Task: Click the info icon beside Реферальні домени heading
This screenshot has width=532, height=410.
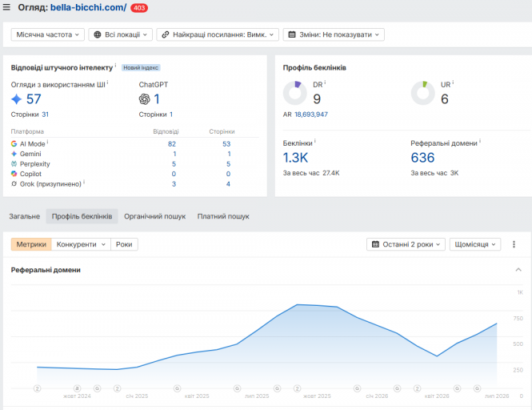Action: 480,141
